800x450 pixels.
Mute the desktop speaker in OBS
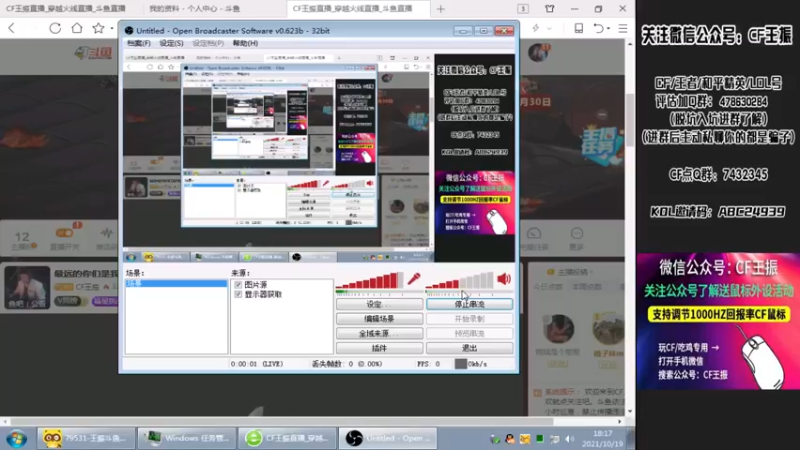tap(504, 279)
